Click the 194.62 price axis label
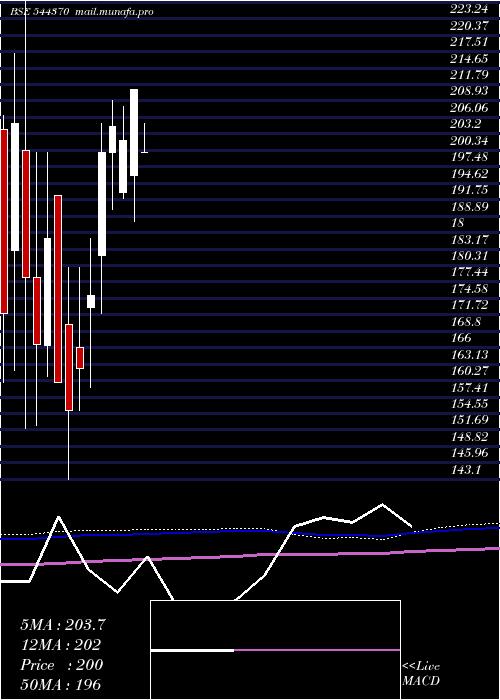The image size is (500, 700). coord(468,174)
